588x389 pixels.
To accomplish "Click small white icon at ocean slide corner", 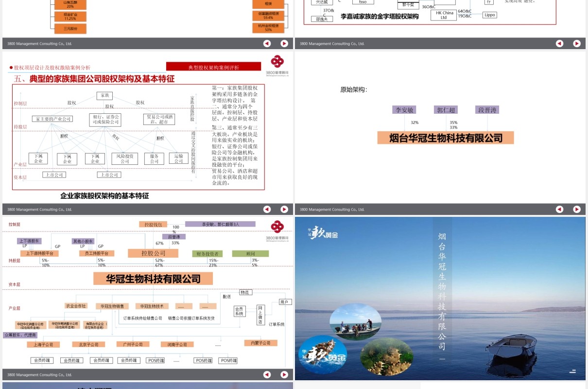I will [572, 371].
